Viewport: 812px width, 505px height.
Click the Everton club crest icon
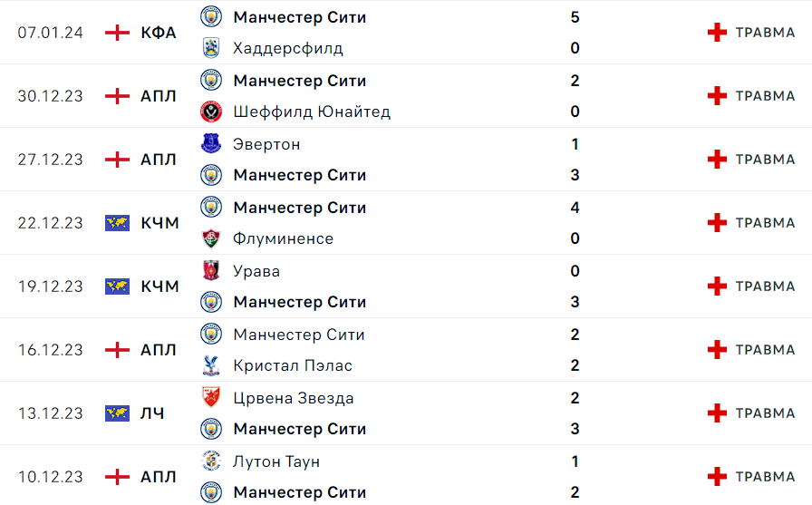click(x=211, y=143)
